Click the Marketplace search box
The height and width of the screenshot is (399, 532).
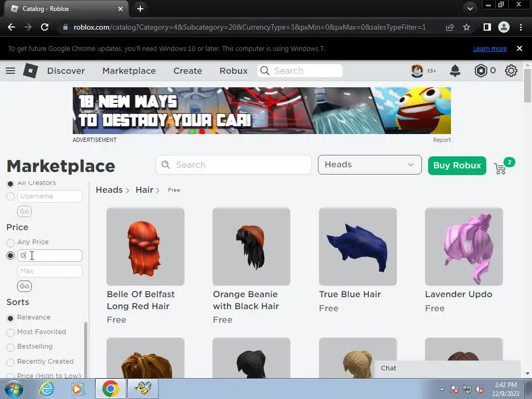pos(233,165)
